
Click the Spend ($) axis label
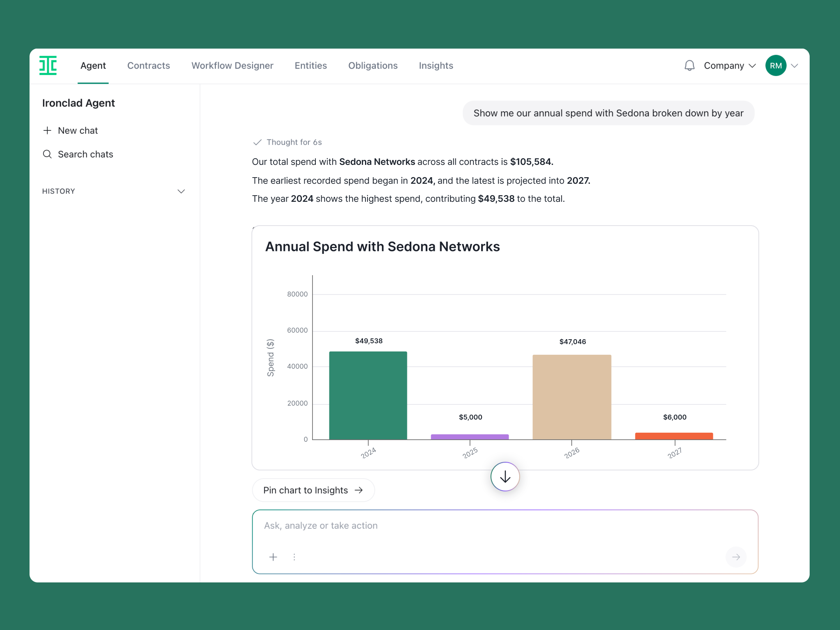point(270,358)
